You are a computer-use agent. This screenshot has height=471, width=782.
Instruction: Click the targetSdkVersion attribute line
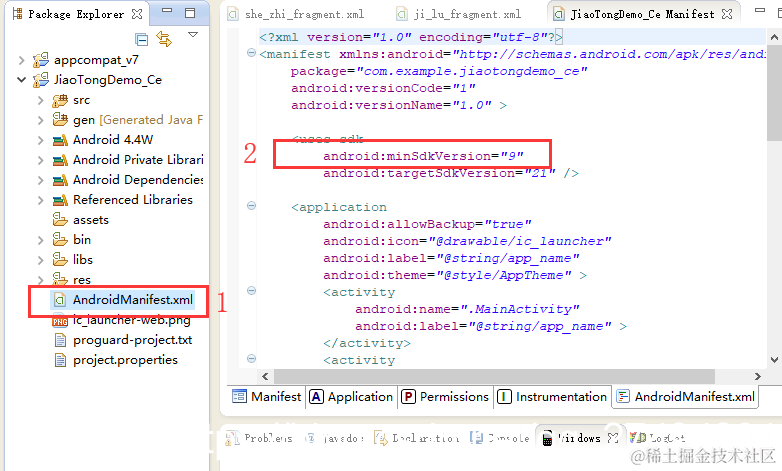point(451,173)
